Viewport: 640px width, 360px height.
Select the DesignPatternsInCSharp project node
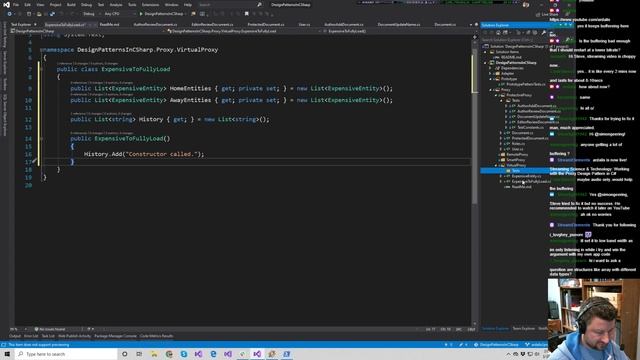pos(515,62)
